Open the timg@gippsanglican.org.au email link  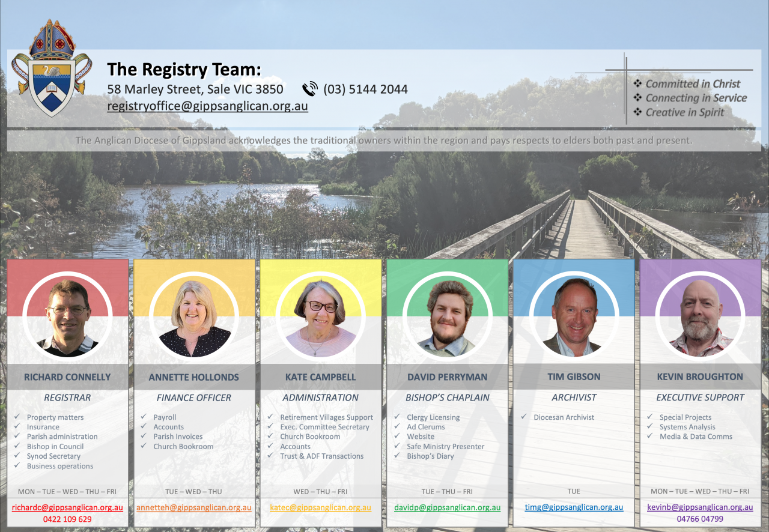[x=574, y=507]
